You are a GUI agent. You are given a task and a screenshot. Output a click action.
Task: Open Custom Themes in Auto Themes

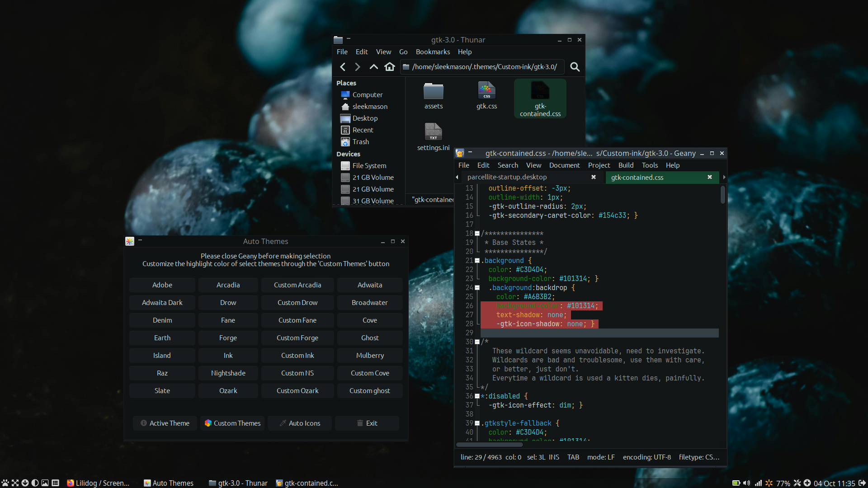[x=233, y=423]
